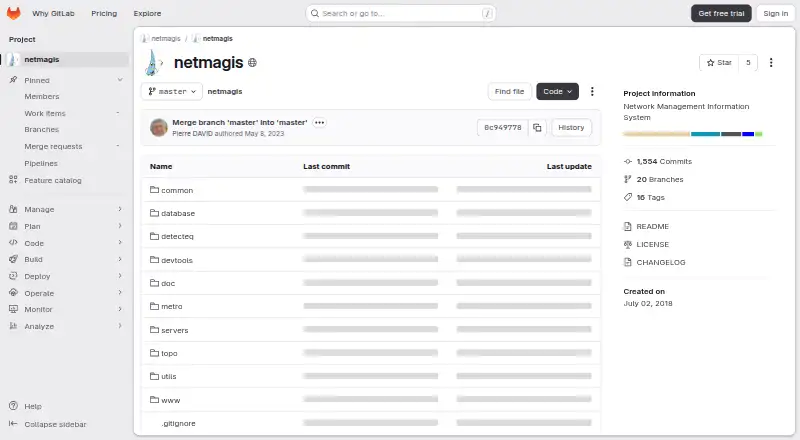Expand the Code menu chevron in sidebar
Viewport: 800px width, 440px height.
(x=120, y=242)
